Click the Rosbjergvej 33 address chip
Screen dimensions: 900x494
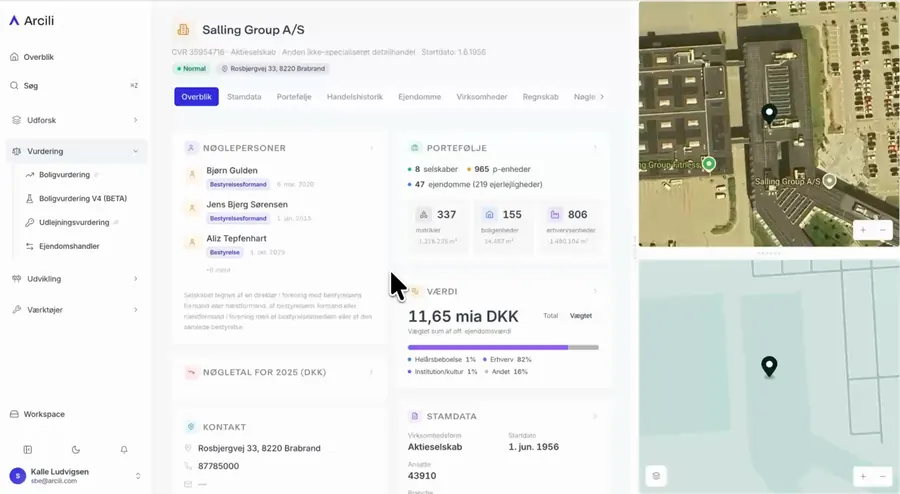point(273,69)
